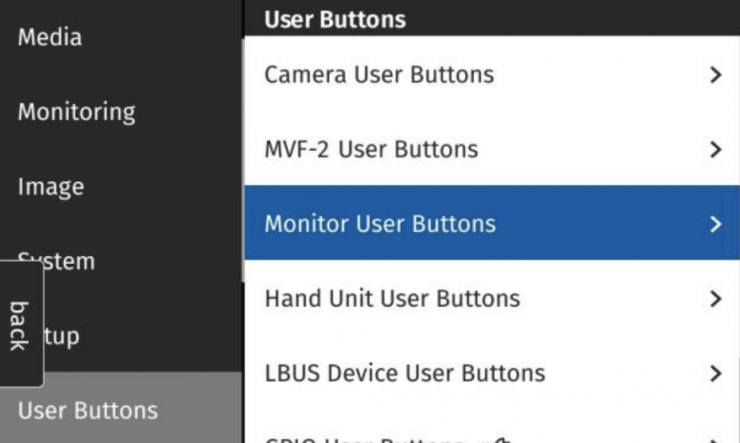Screen dimensions: 740x443
Task: Click chevron beside Hand Unit User Buttons
Action: pos(715,298)
